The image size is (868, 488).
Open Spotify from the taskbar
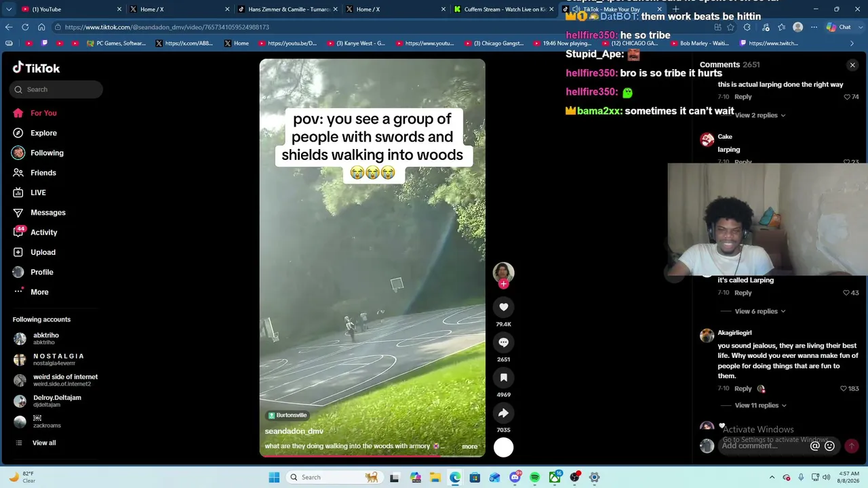pos(534,477)
